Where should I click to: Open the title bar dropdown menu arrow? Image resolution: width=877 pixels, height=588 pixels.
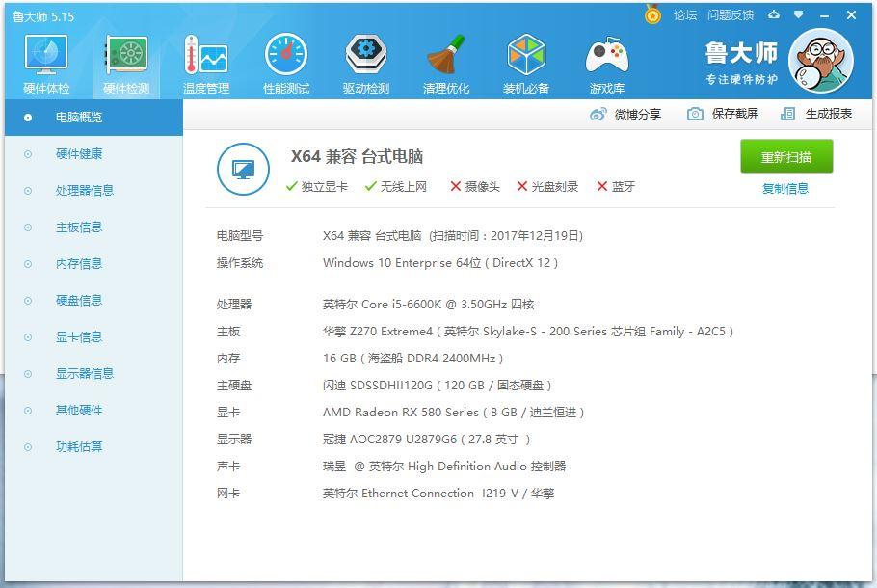(x=799, y=15)
